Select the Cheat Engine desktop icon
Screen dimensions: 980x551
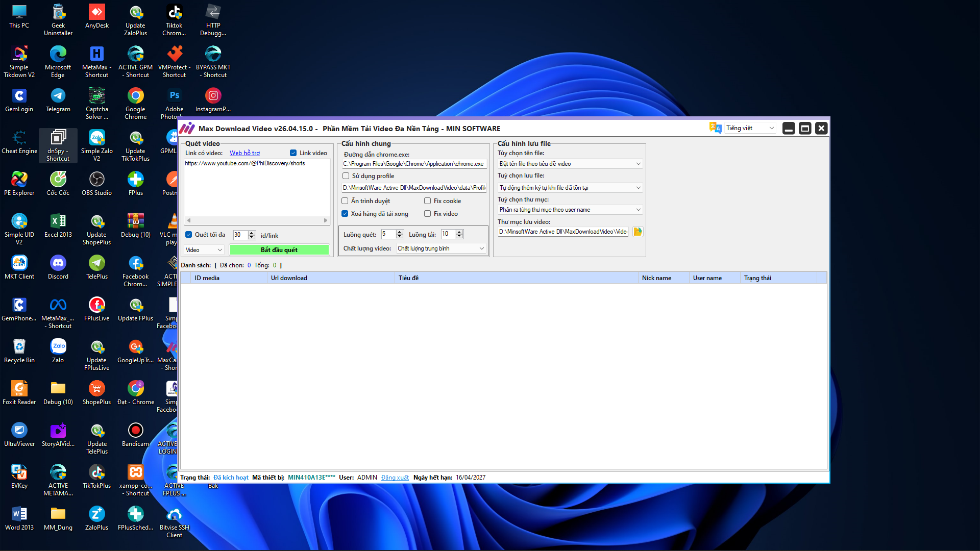[19, 142]
